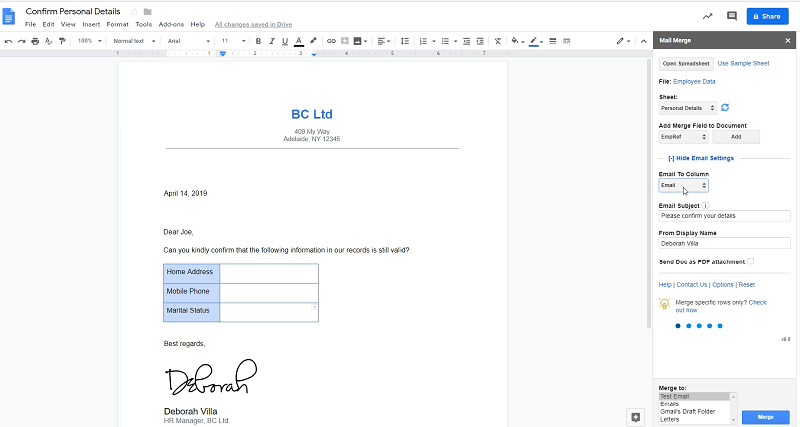Toggle bold formatting
Screen dimensions: 800x427
[258, 41]
